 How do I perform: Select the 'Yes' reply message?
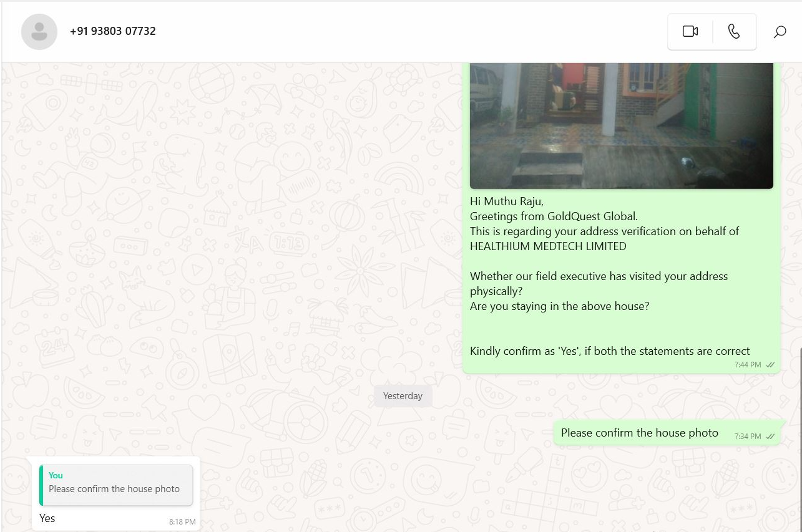47,518
